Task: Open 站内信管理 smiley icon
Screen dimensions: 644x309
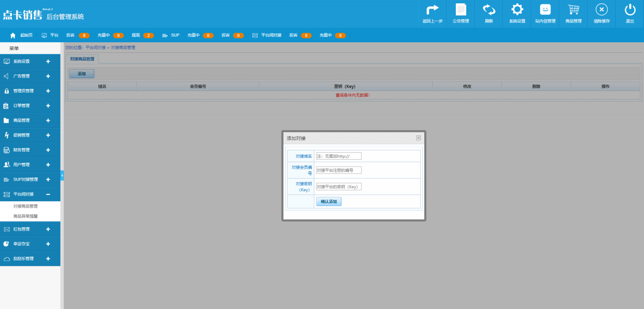Action: (545, 10)
